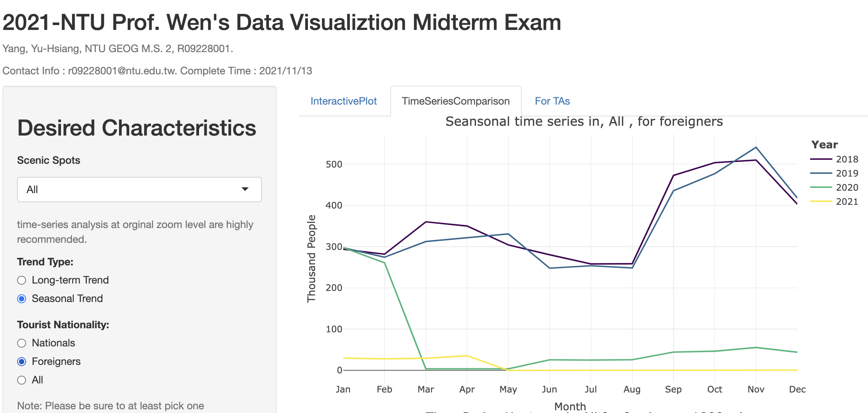
Task: Click the TimeSeriesComparison tab
Action: (456, 101)
